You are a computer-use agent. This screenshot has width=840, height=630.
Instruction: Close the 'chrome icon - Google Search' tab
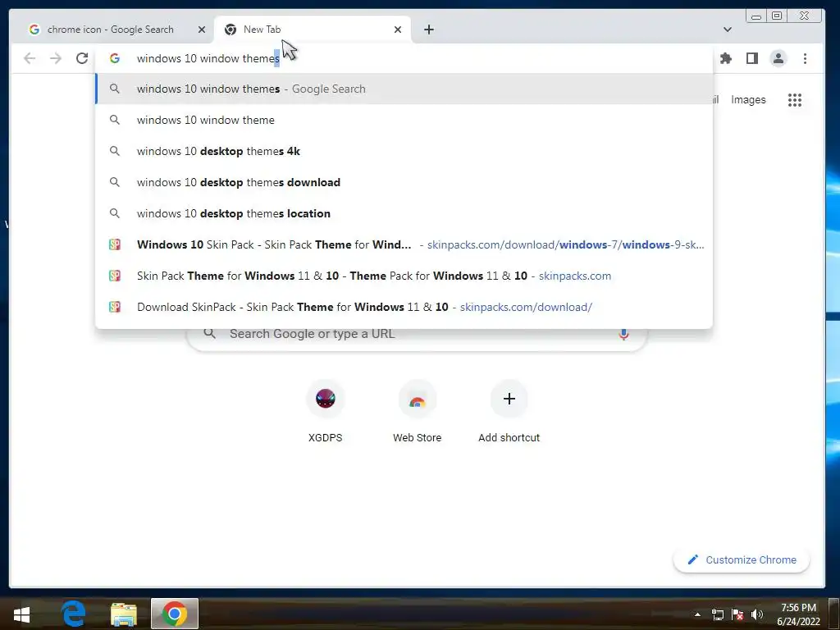coord(202,30)
